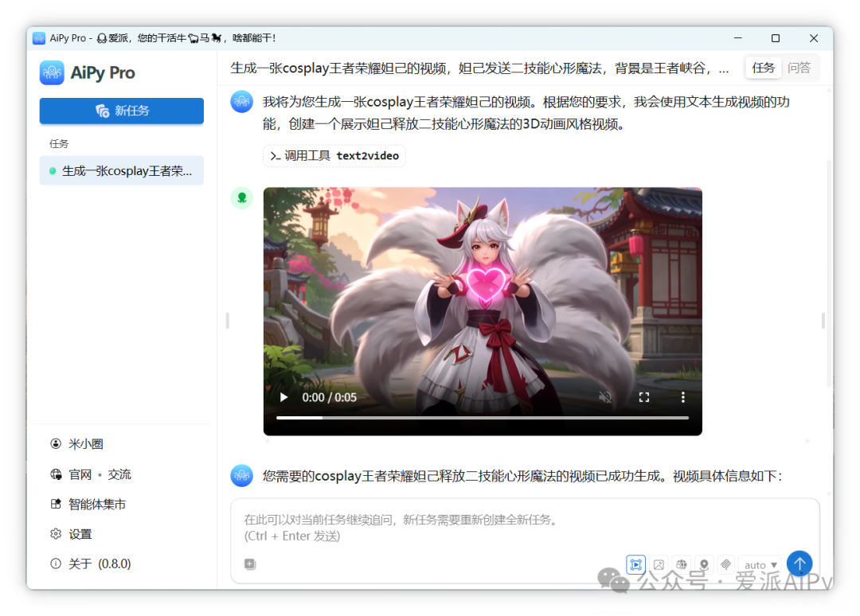
Task: Send message with the blue arrow button
Action: 799,563
